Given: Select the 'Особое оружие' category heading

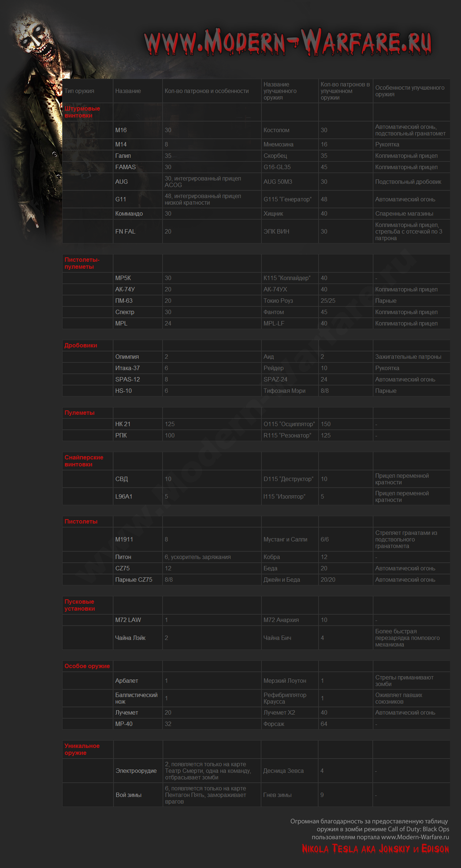Looking at the screenshot, I should click(87, 666).
